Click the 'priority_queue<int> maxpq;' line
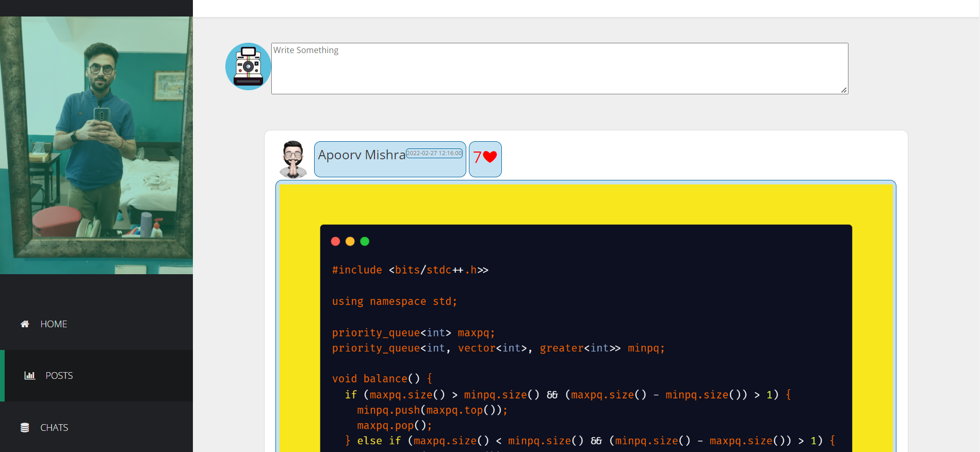Viewport: 980px width, 452px height. tap(413, 333)
